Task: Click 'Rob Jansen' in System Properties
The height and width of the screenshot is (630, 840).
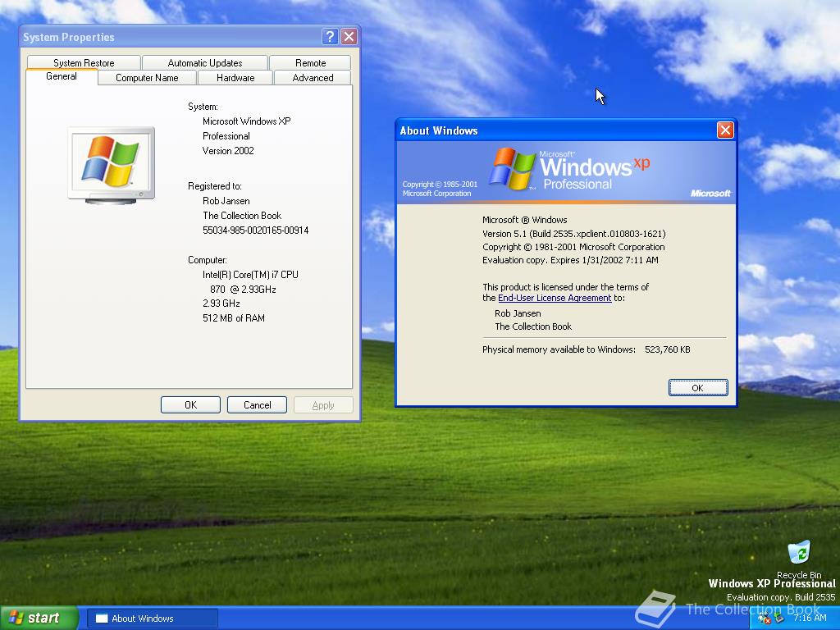Action: [x=226, y=201]
